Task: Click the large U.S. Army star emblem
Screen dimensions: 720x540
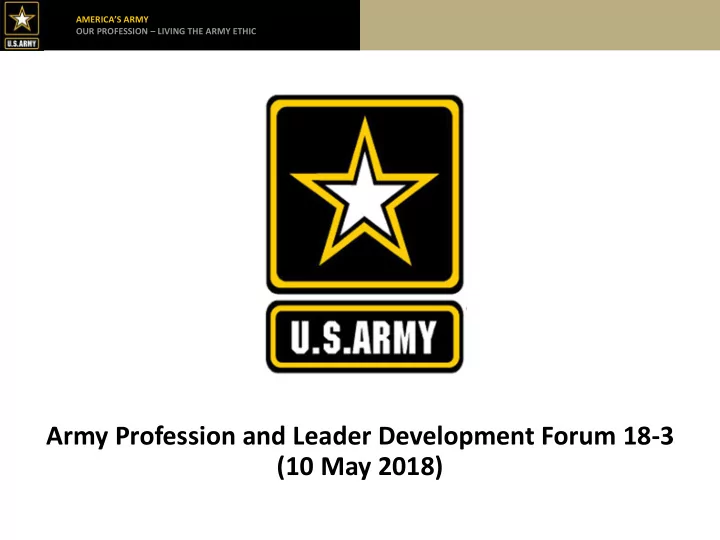Action: coord(365,194)
